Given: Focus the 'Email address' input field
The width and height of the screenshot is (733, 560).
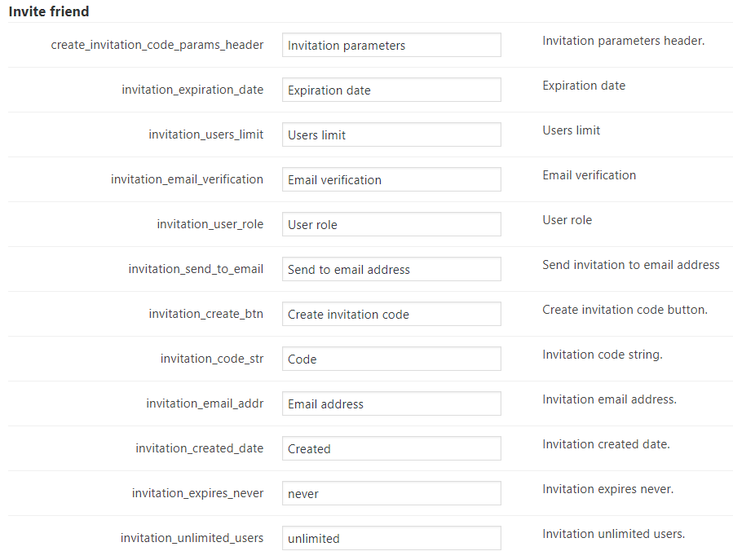Looking at the screenshot, I should tap(391, 404).
